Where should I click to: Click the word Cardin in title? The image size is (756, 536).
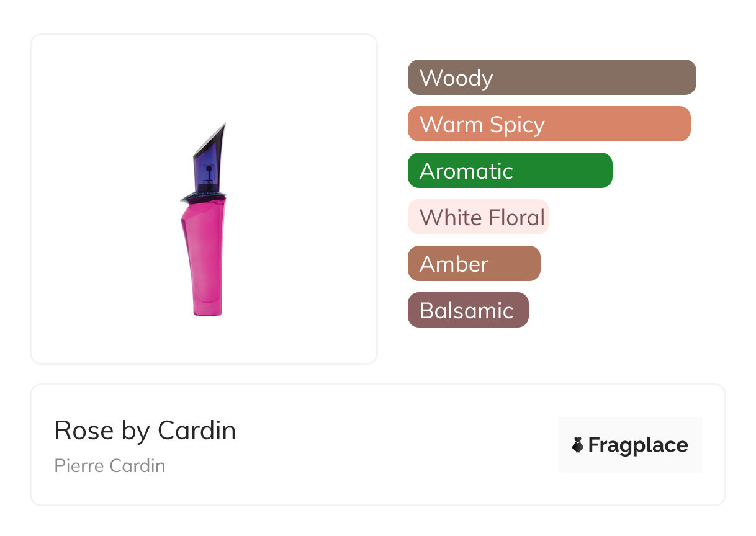197,431
